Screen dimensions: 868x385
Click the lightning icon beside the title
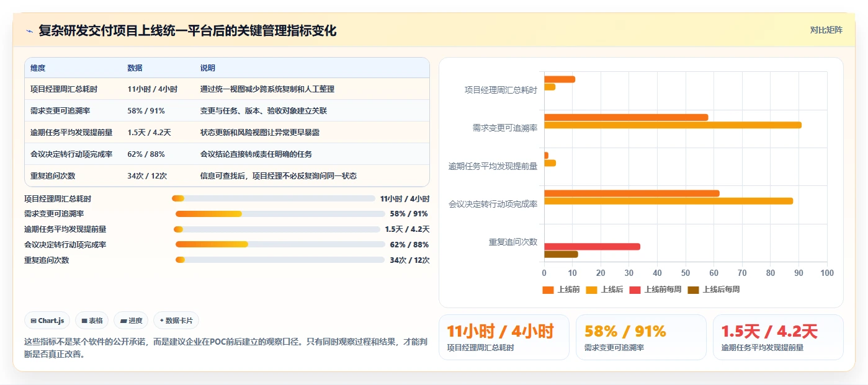click(x=30, y=30)
